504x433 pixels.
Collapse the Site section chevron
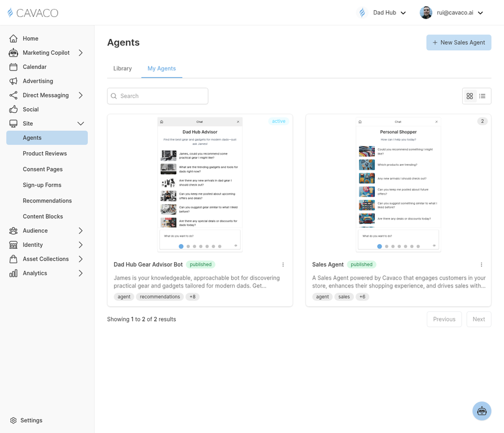(81, 123)
